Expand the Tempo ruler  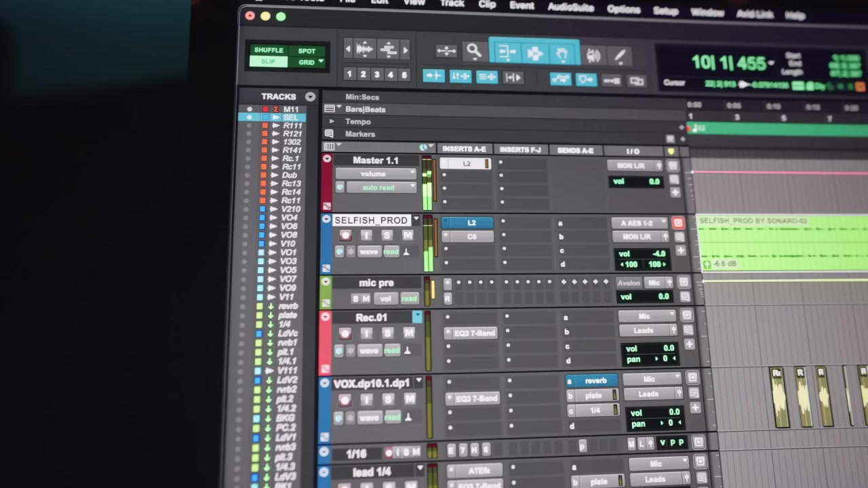[332, 121]
